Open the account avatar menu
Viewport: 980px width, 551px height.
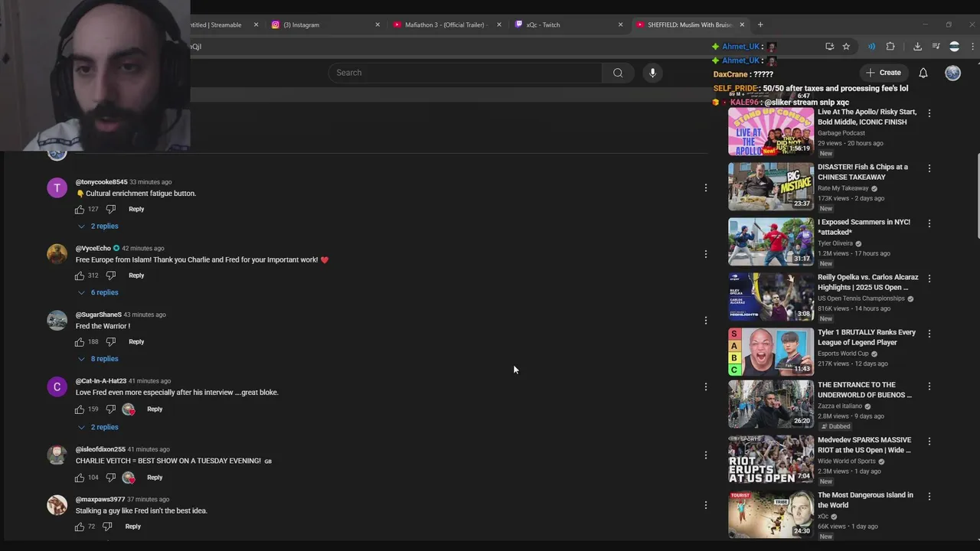click(952, 73)
